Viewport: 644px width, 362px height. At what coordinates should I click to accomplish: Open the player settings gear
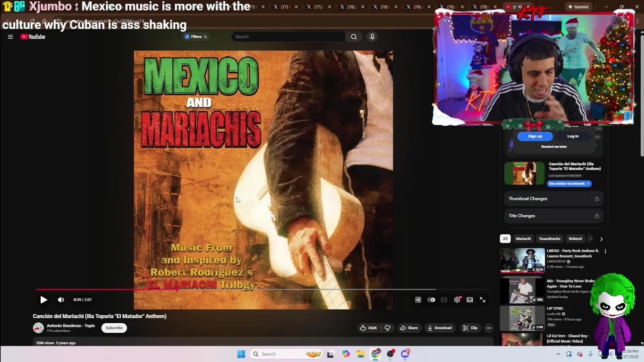coord(457,300)
